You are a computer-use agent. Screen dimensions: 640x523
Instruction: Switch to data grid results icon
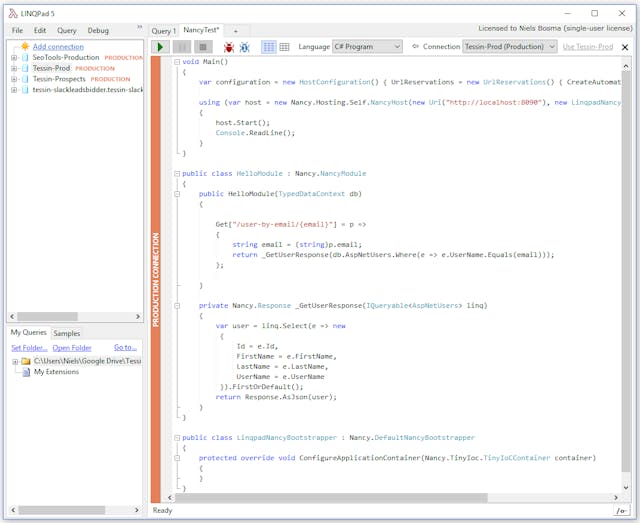(x=284, y=47)
